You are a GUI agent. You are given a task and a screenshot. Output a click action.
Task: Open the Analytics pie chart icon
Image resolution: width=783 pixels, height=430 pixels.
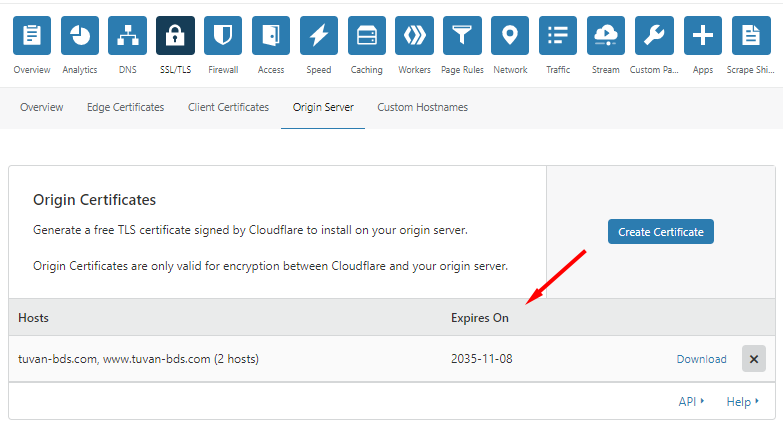[80, 35]
